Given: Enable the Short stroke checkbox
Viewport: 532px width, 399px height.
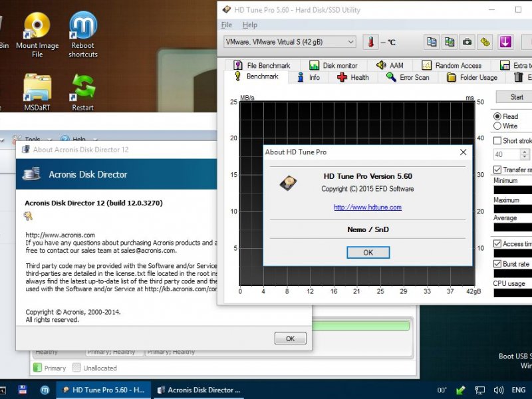Looking at the screenshot, I should tap(497, 140).
